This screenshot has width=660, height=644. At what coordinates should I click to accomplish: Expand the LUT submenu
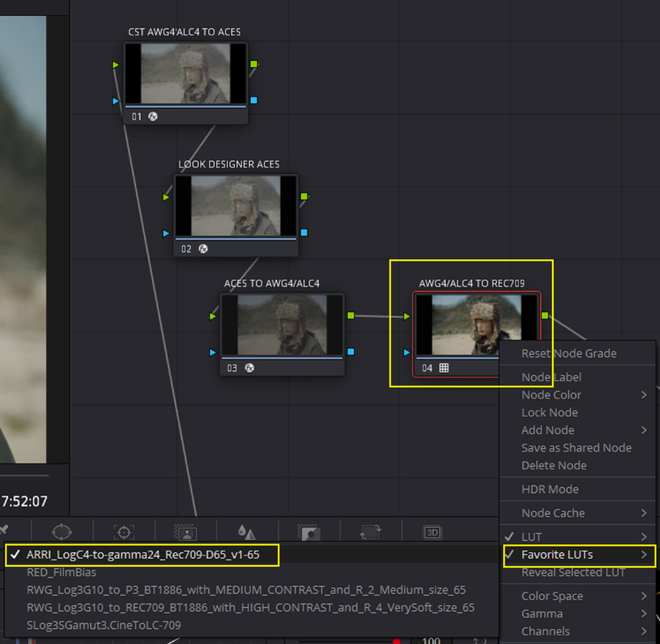coord(578,537)
